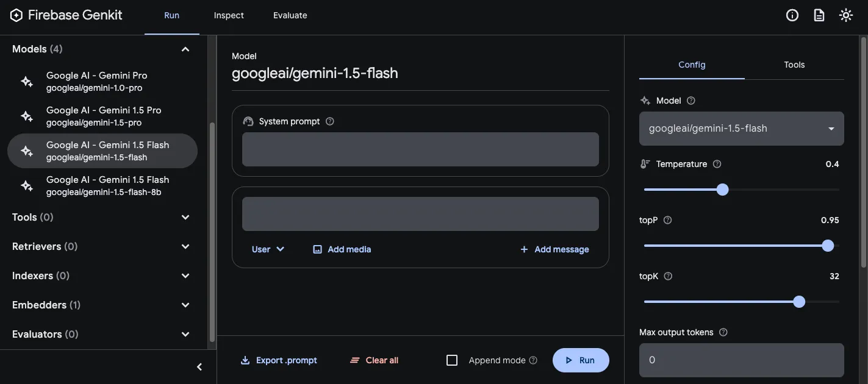Click the googleai/gemini-1.5-flash main heading
The width and height of the screenshot is (868, 384).
pyautogui.click(x=315, y=73)
